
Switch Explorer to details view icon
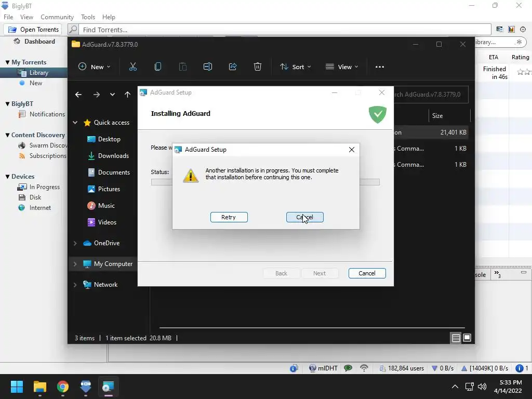coord(456,338)
